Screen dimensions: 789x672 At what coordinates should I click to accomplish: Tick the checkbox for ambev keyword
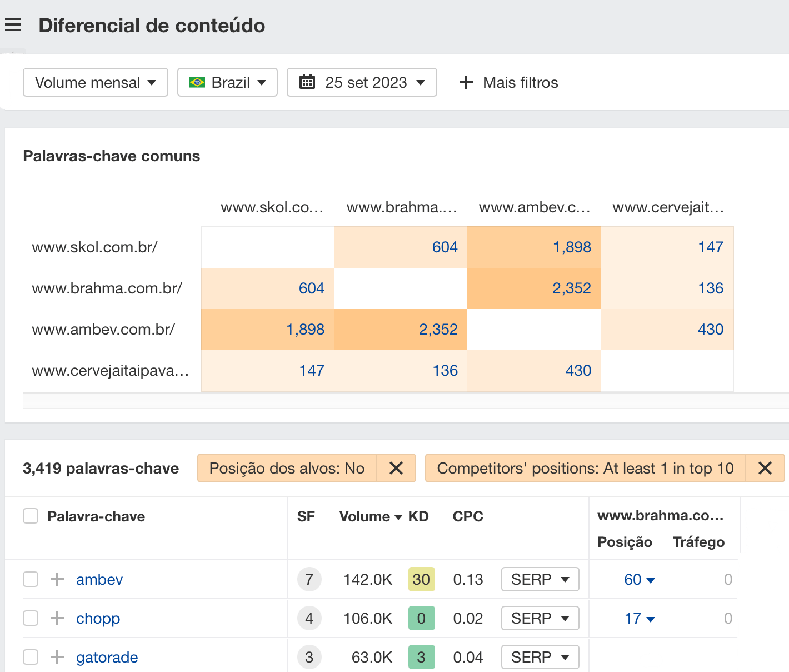[x=31, y=580]
